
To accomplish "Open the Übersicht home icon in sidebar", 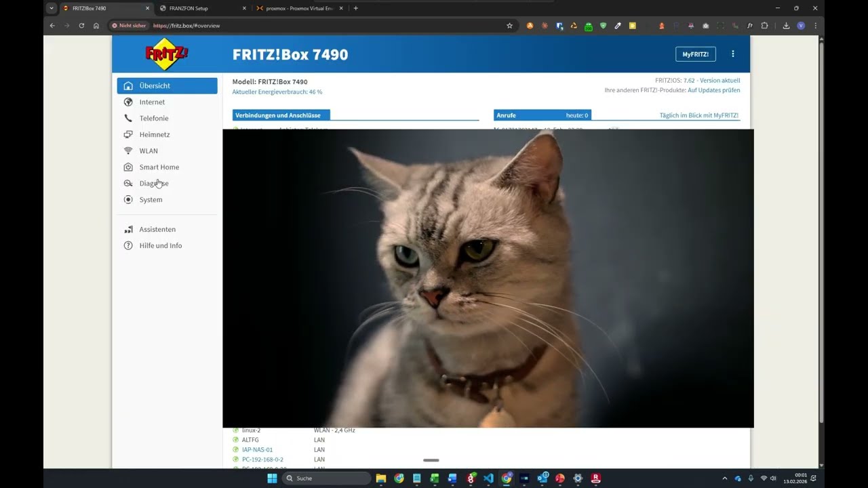I will (x=128, y=86).
